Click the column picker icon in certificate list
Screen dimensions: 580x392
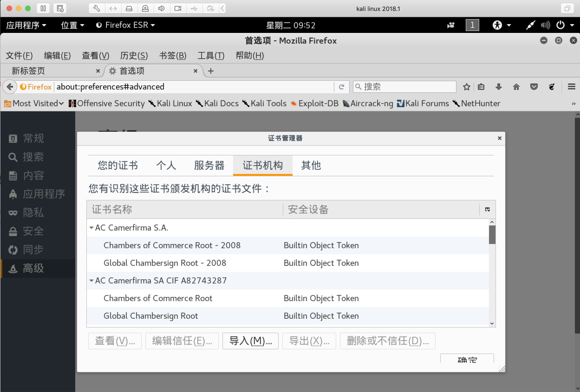[487, 209]
